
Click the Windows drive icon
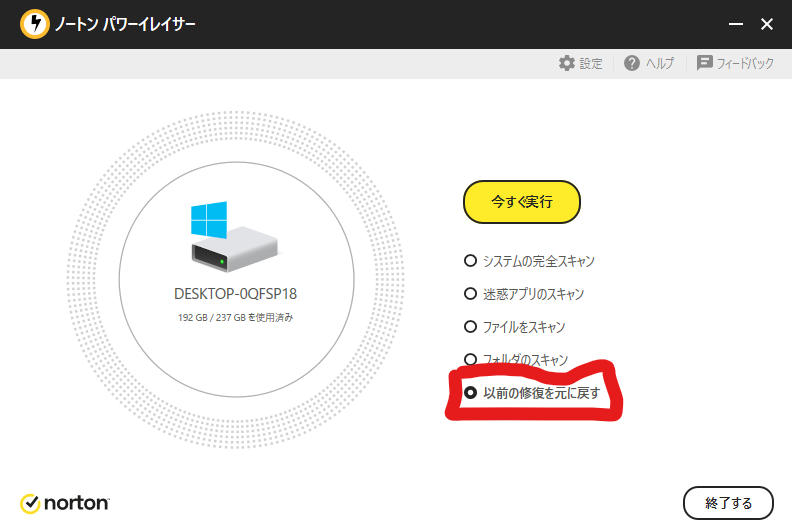pos(234,236)
